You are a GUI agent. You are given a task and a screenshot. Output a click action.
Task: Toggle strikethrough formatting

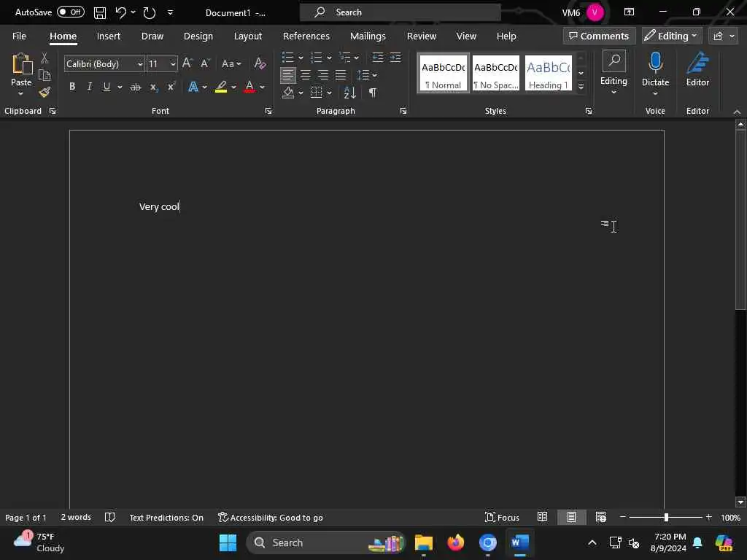(x=135, y=87)
